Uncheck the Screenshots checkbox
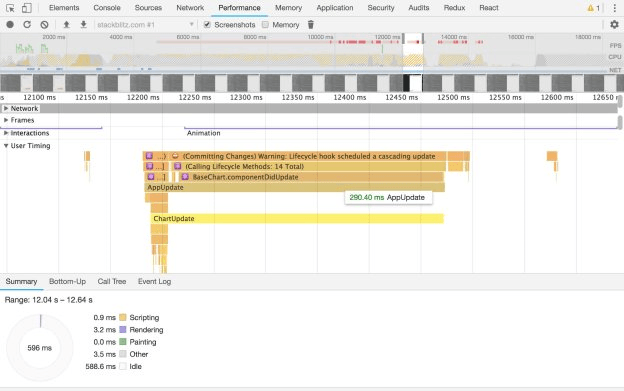This screenshot has width=624, height=391. [x=207, y=25]
